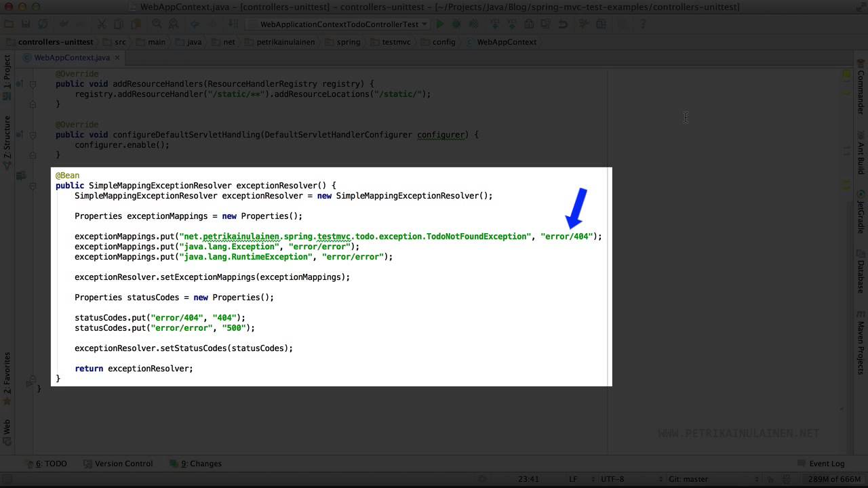Click the main breadcrumb folder
This screenshot has width=868, height=488.
click(151, 42)
